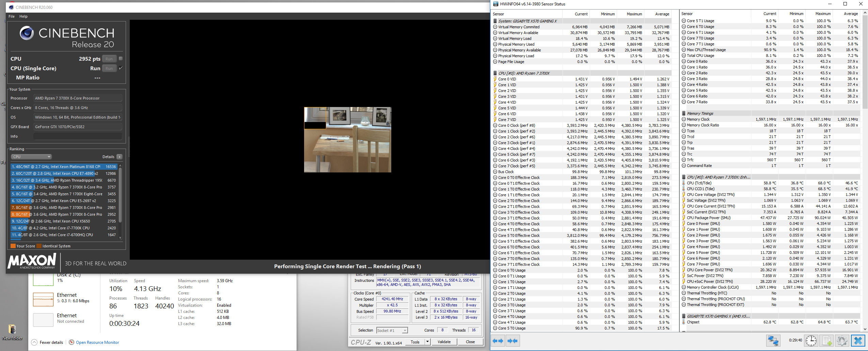Expand the CPU-Z Tools dropdown arrow

[x=427, y=342]
